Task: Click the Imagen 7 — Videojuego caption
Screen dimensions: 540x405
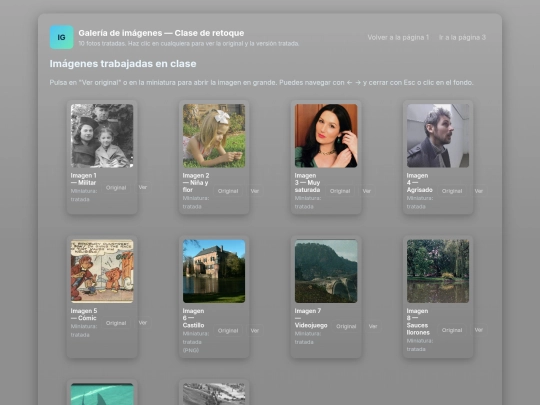Action: (311, 318)
